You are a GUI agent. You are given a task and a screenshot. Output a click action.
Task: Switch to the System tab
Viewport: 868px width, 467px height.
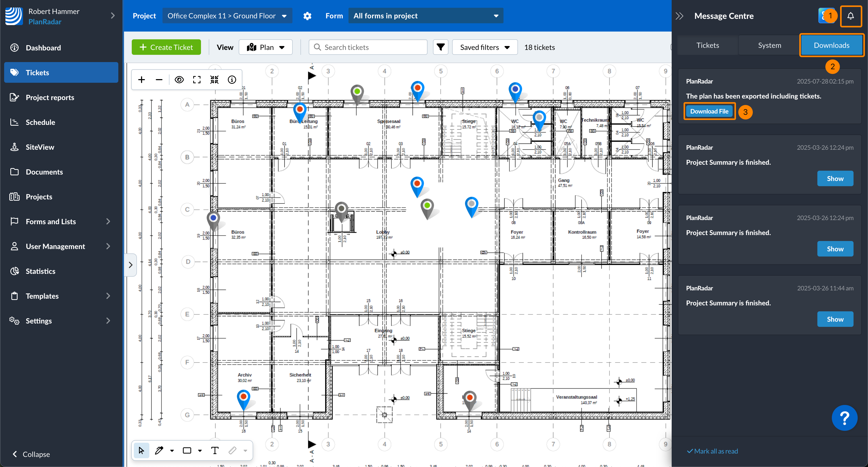tap(769, 45)
